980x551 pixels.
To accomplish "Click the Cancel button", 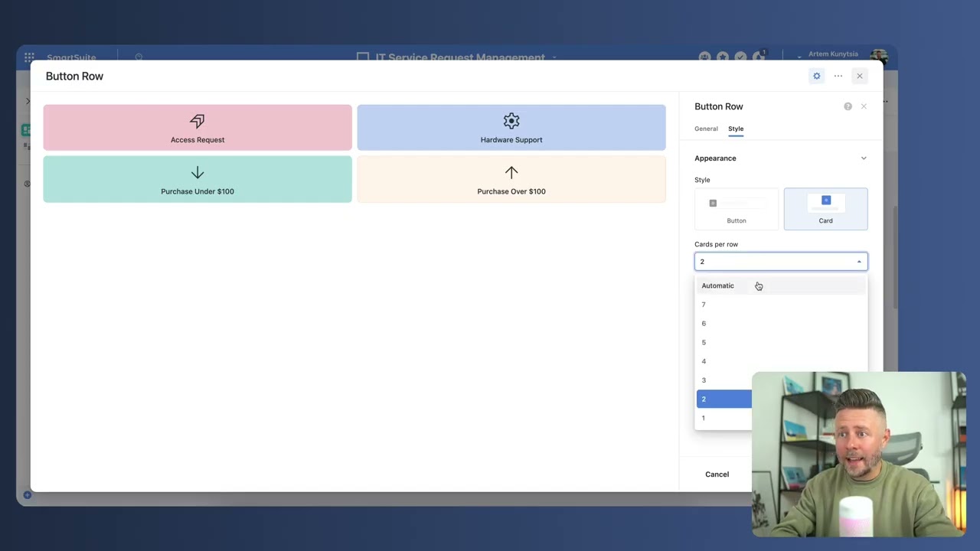I will (x=717, y=474).
